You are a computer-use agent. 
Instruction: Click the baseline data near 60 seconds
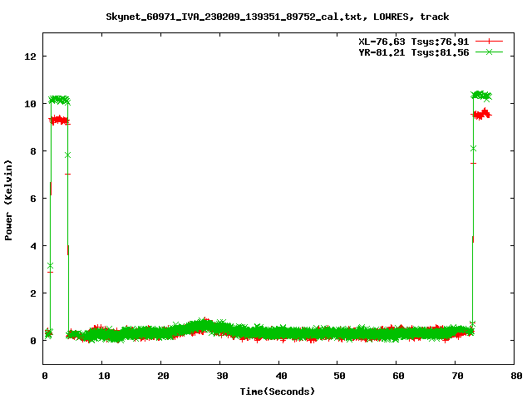pos(397,333)
